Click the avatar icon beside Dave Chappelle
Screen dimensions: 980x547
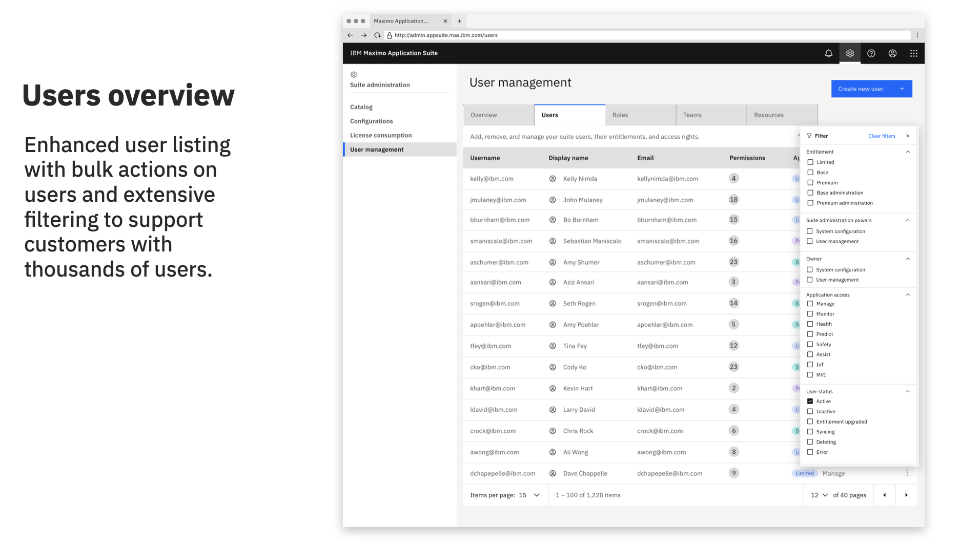click(553, 473)
